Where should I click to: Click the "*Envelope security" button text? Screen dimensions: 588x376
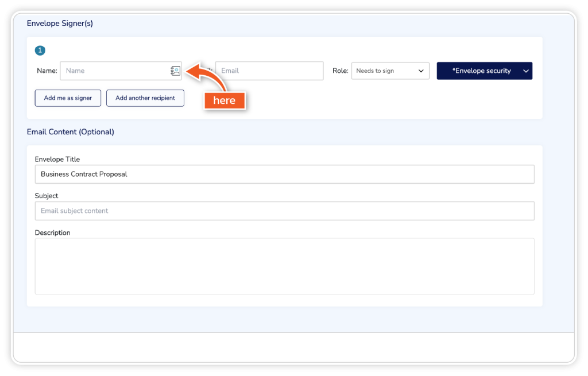coord(481,71)
